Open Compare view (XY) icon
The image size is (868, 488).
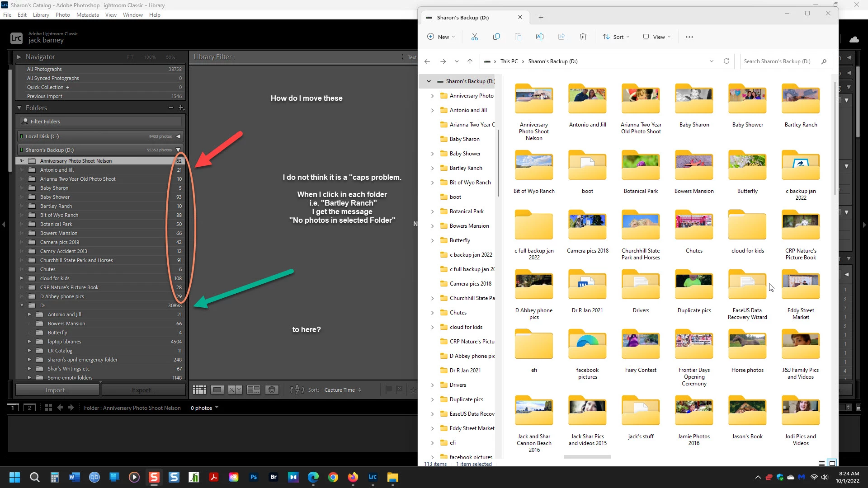235,390
